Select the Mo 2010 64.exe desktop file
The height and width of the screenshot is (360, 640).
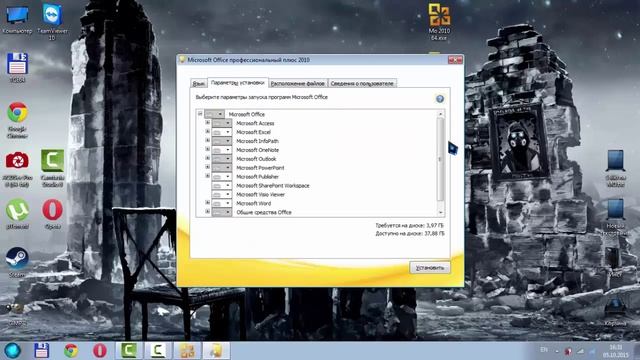(439, 22)
